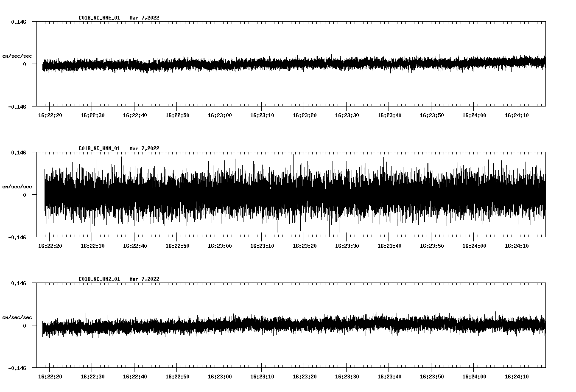
Task: Click the C018_NC_HNE_01 channel title
Action: [99, 18]
